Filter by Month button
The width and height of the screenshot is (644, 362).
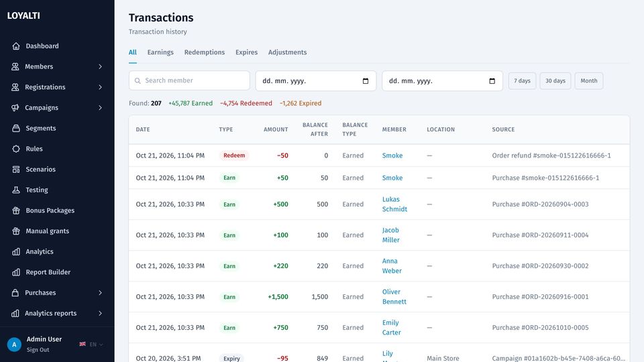point(589,81)
